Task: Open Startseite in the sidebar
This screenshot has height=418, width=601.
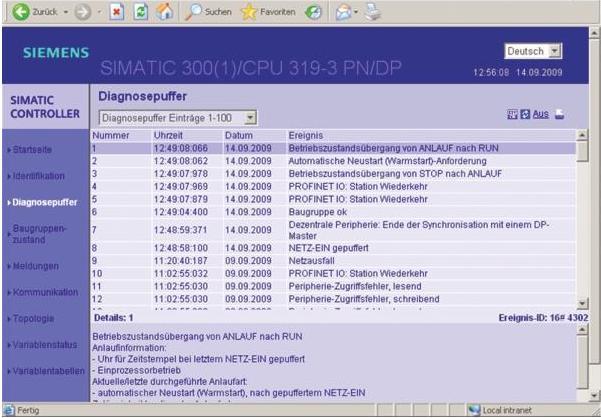Action: pos(32,149)
